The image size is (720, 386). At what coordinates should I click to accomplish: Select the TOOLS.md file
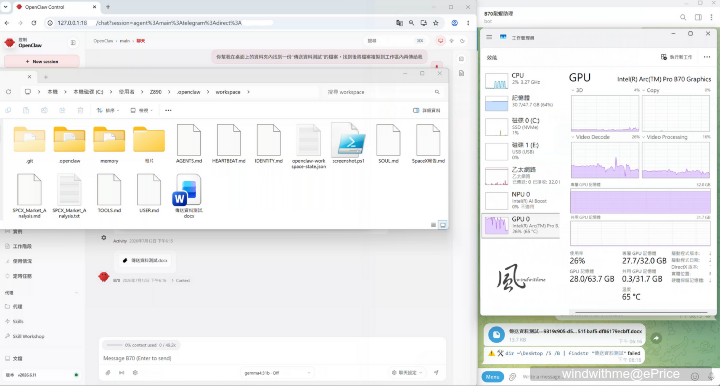tap(109, 193)
